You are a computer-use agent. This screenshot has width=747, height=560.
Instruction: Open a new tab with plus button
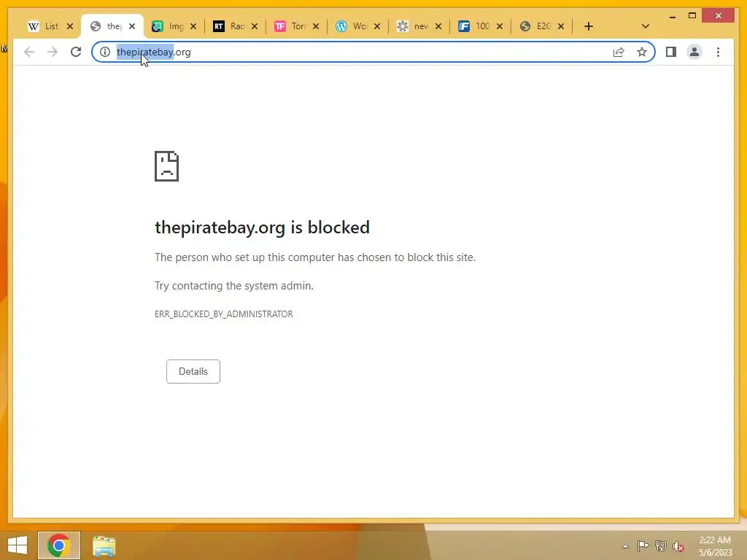point(589,26)
